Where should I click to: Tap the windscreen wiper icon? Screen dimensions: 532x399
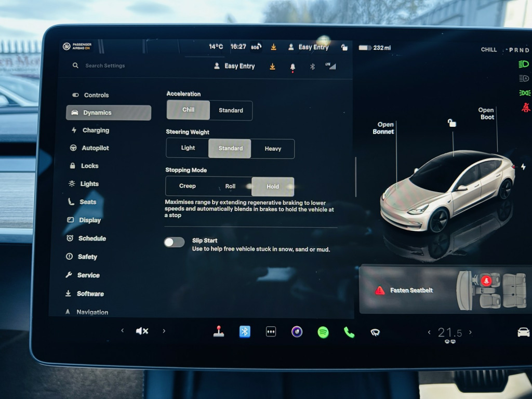tap(375, 332)
